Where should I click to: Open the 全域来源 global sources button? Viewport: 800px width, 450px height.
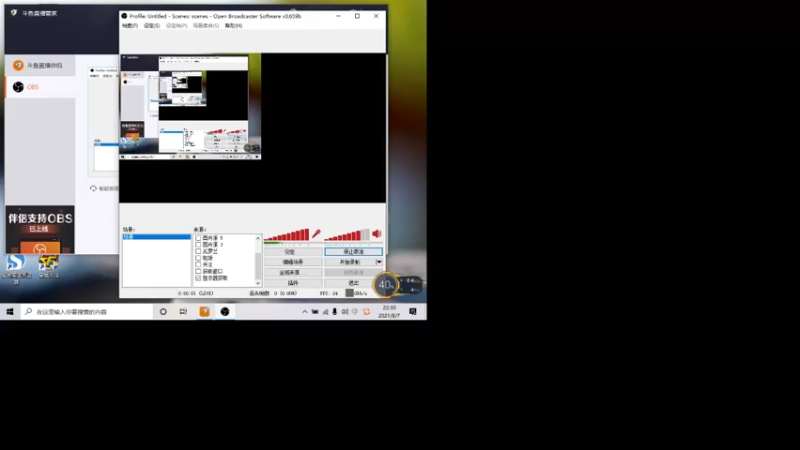[x=293, y=272]
